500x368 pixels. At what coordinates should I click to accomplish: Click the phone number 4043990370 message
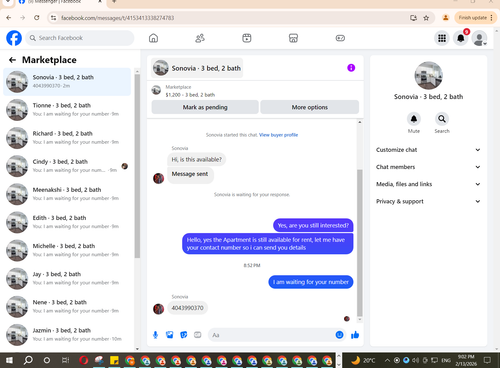pos(187,308)
